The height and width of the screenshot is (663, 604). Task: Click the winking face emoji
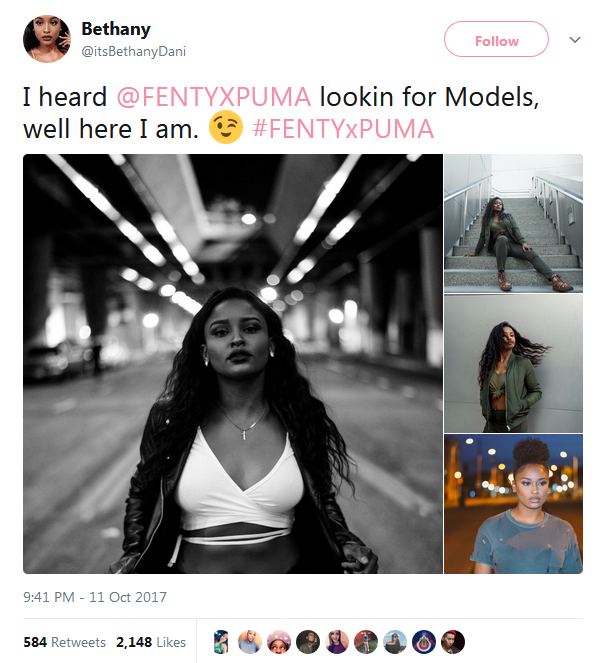[225, 129]
